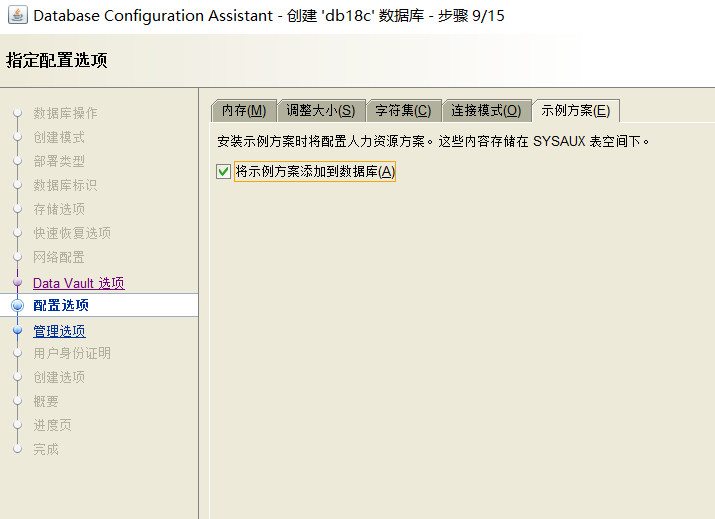
Task: Open the Data Vault 选项 step link
Action: 78,283
